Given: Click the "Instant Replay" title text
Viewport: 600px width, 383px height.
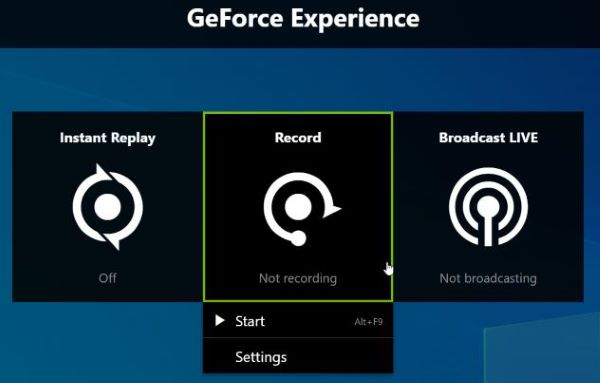Looking at the screenshot, I should click(108, 138).
